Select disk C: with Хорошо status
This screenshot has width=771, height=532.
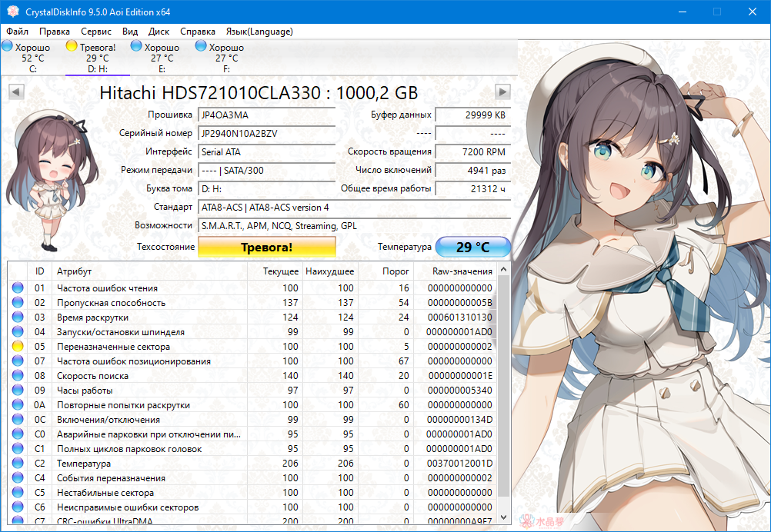click(x=32, y=58)
